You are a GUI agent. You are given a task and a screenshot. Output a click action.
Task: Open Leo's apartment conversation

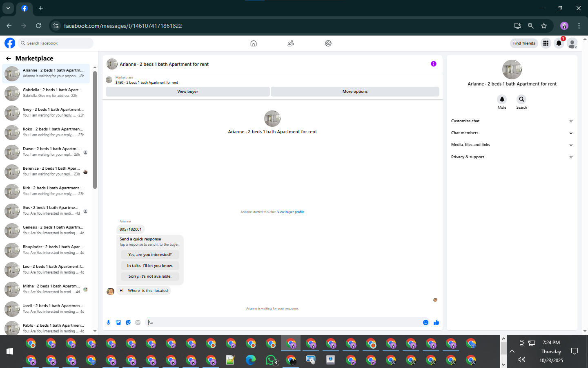click(47, 270)
